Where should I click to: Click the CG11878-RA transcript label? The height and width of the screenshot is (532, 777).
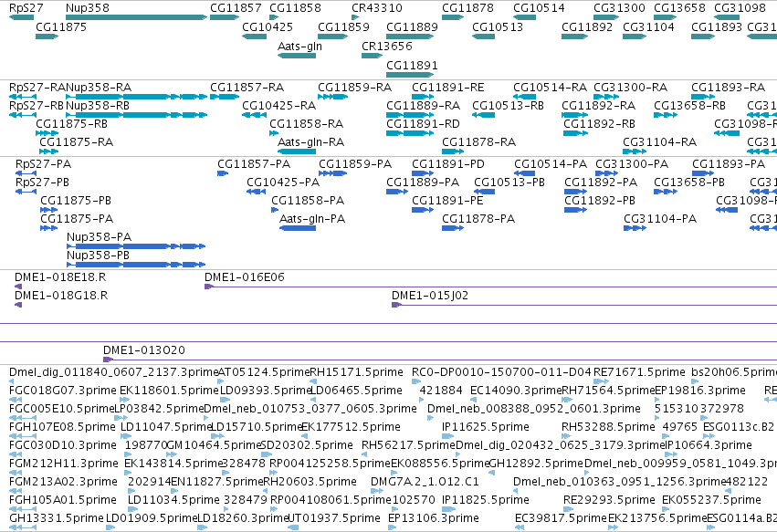(x=479, y=142)
